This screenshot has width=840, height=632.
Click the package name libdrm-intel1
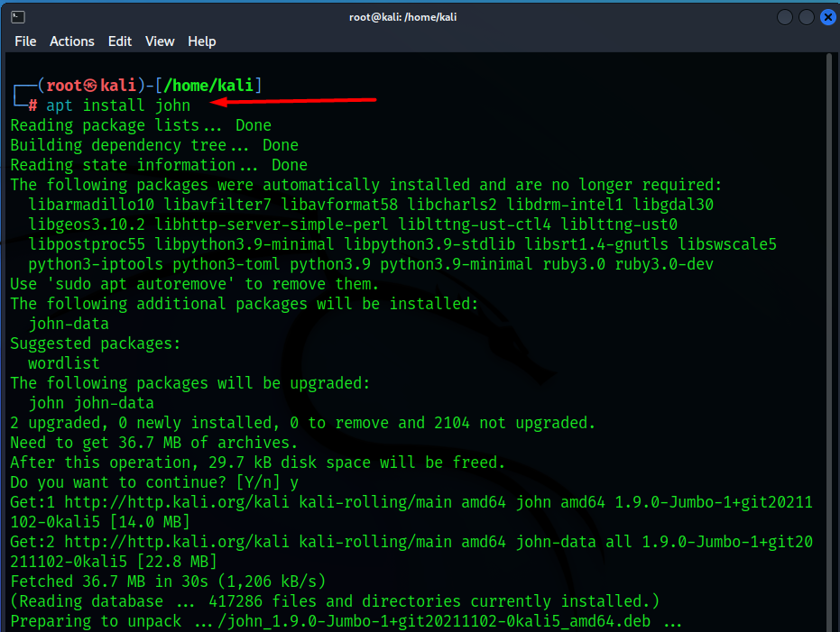[565, 205]
